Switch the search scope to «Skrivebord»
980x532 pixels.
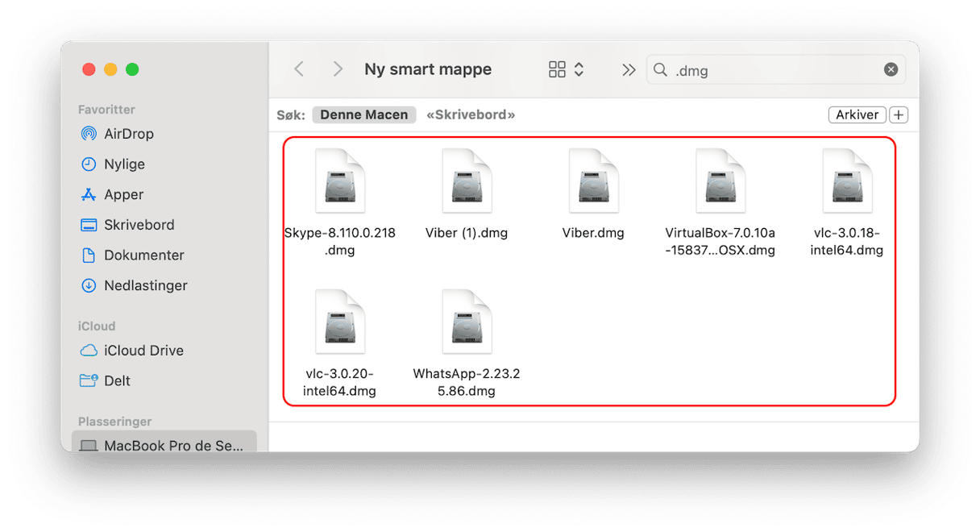471,114
